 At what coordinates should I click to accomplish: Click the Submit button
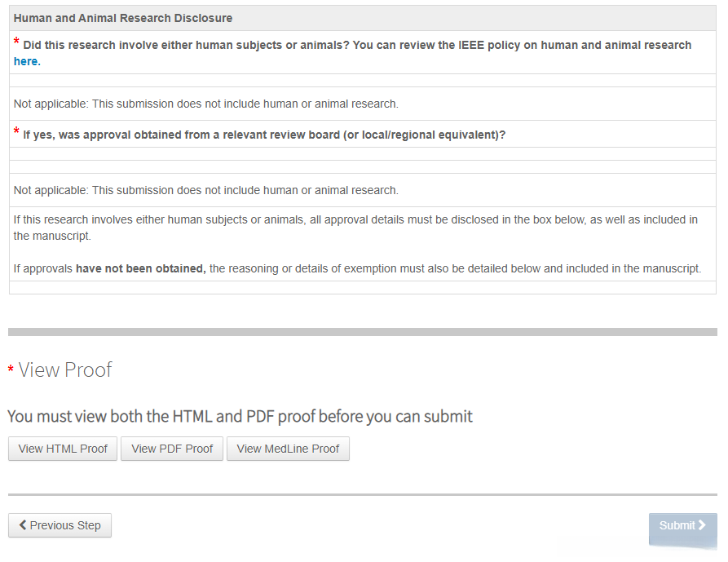tap(682, 525)
